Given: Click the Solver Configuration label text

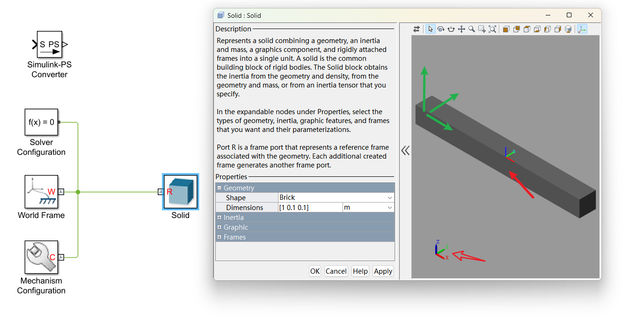Looking at the screenshot, I should [41, 147].
